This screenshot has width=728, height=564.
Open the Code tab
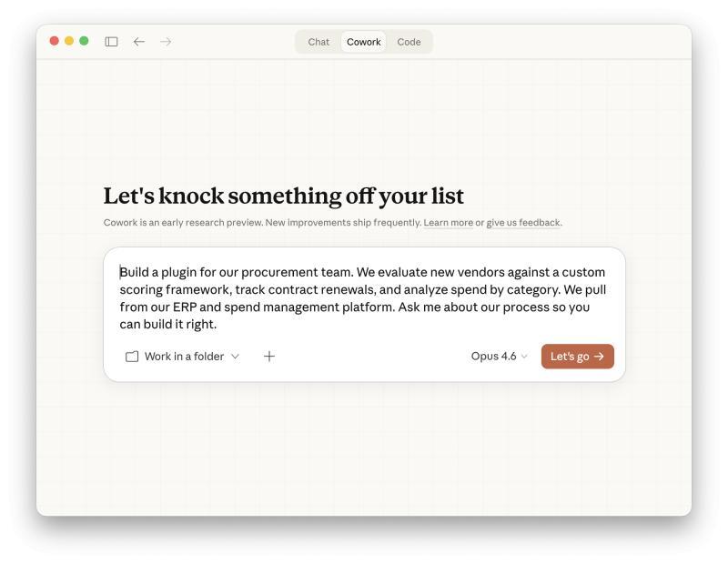pos(409,42)
